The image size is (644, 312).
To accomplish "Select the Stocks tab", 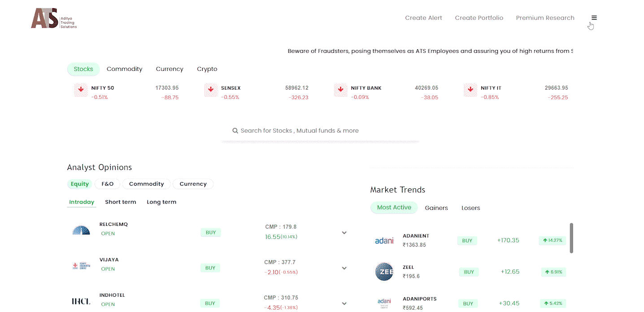I will point(83,69).
